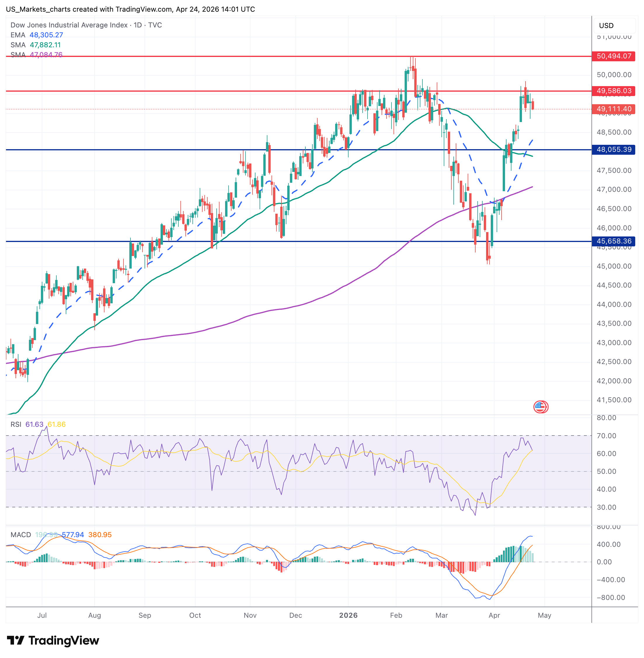
Task: Click the current price 49,111.40 label
Action: point(613,109)
